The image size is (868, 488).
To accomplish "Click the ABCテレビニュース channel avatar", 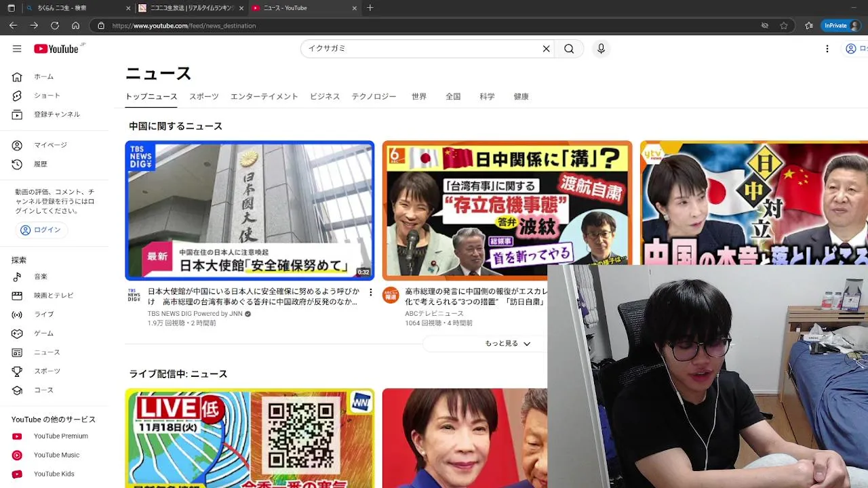I will tap(391, 295).
